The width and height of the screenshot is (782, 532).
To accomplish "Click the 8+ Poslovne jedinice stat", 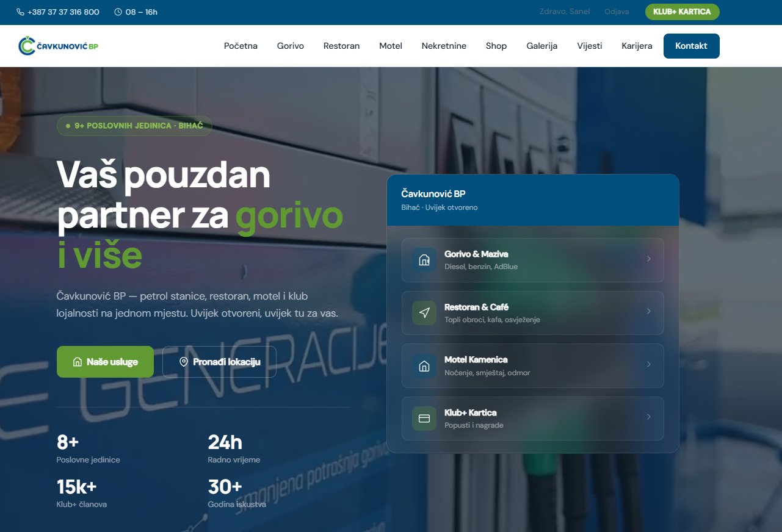I will pos(88,449).
